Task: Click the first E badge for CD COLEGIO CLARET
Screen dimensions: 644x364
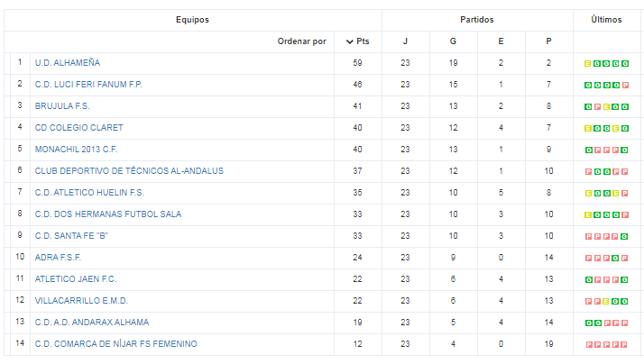Action: pos(588,129)
